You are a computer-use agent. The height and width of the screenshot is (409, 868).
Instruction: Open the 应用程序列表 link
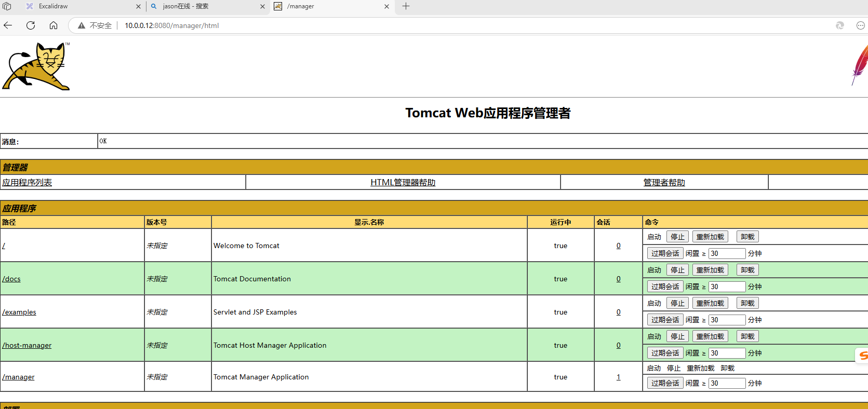tap(27, 182)
